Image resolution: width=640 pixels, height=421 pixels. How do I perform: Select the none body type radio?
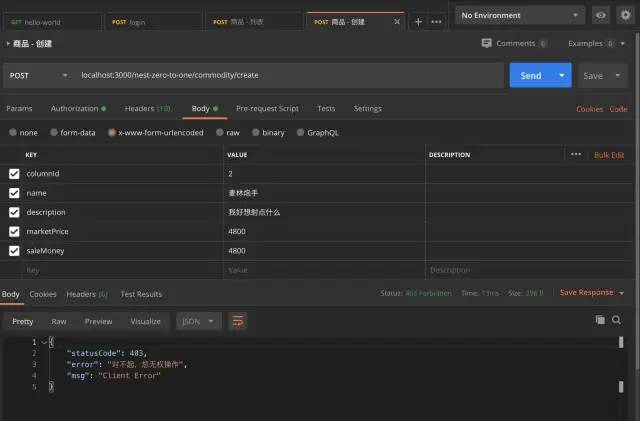tap(13, 132)
